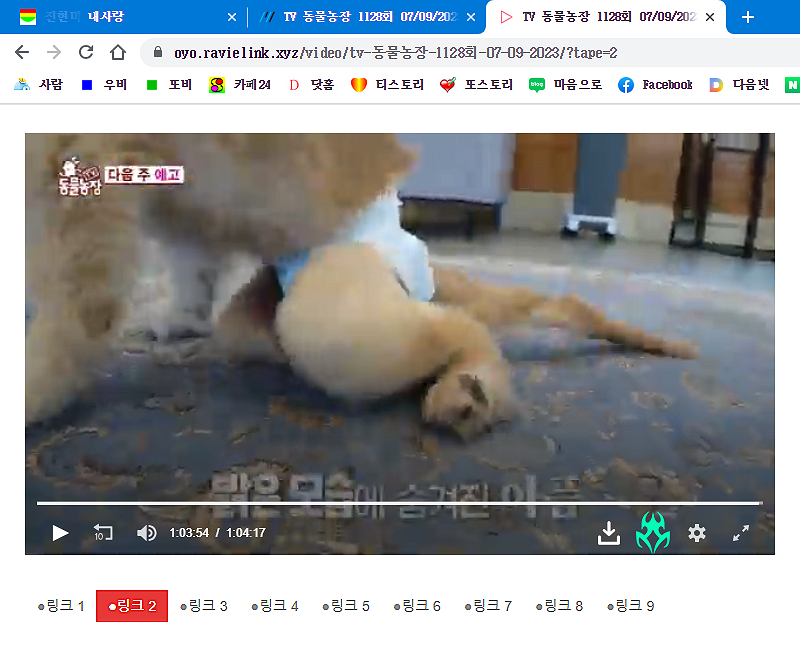Open the browser home page

(118, 52)
